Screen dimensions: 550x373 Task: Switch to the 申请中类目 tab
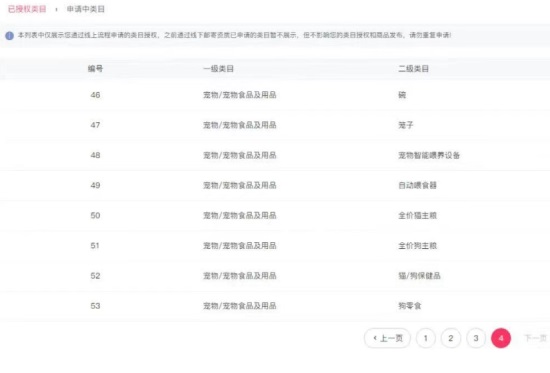click(x=86, y=9)
